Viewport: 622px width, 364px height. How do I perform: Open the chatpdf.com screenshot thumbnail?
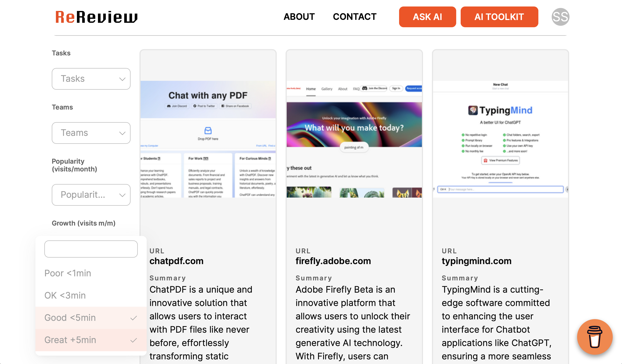point(208,139)
